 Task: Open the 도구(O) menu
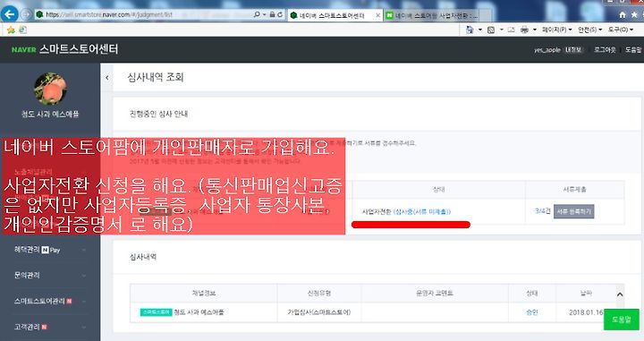coord(620,30)
